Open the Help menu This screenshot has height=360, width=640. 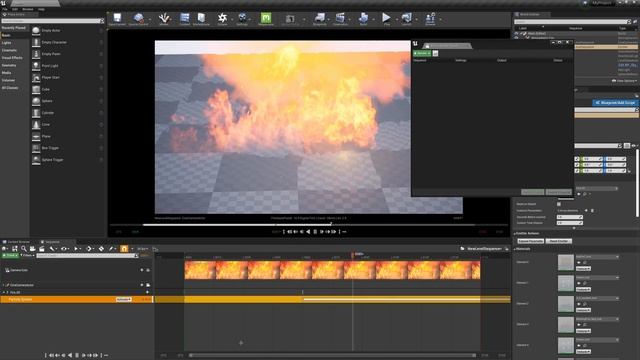click(41, 9)
